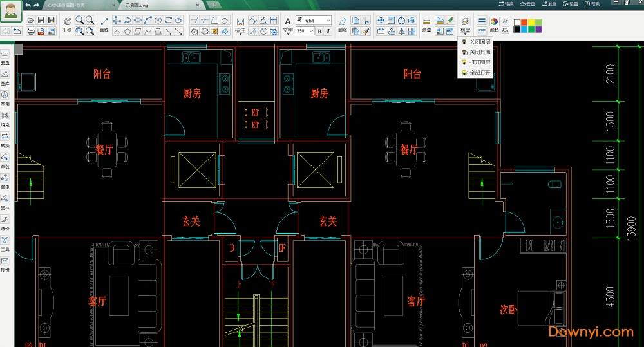Click the zoom in magnifier icon

pyautogui.click(x=79, y=21)
